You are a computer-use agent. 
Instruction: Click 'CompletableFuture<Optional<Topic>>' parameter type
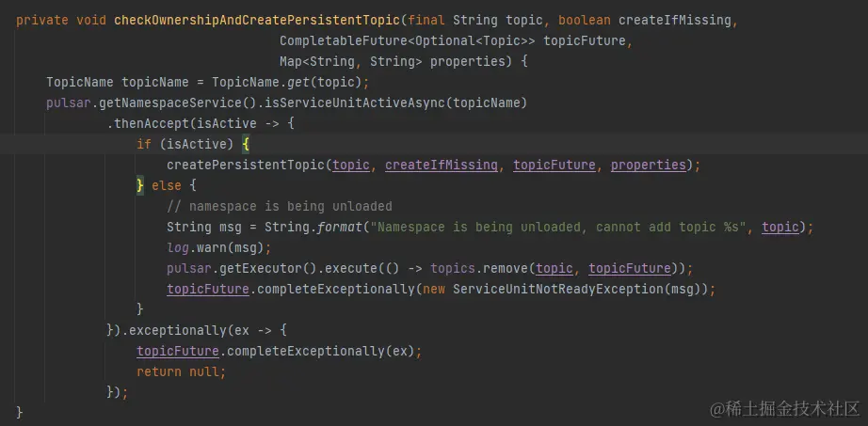(408, 41)
